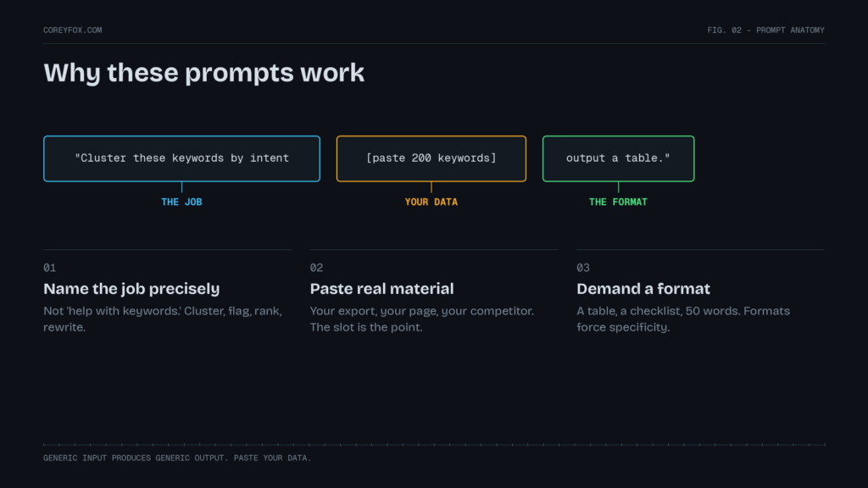Click the green 'output a table.' box
868x488 pixels.
pyautogui.click(x=618, y=158)
